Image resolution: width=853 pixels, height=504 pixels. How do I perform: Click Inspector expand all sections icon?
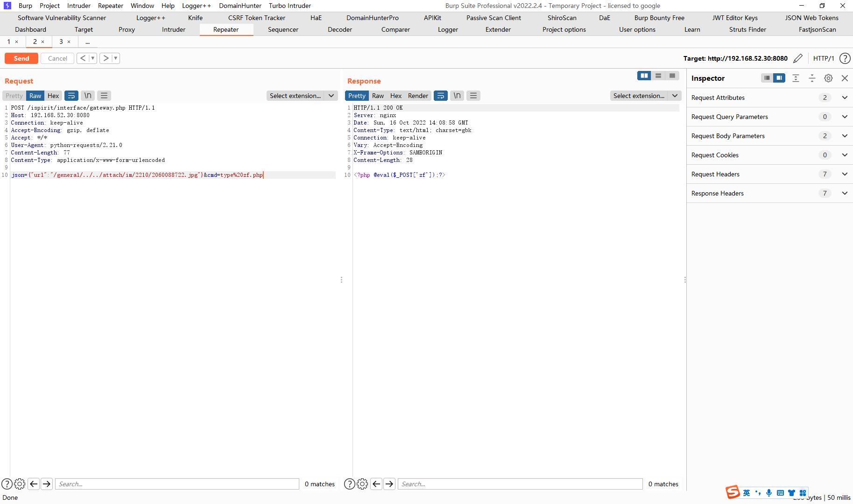(x=796, y=78)
